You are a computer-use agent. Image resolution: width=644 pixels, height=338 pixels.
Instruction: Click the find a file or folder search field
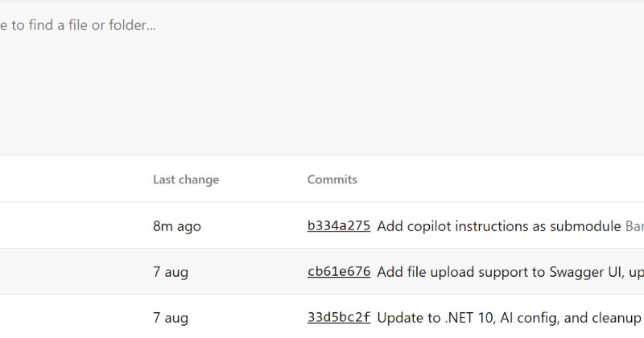tap(322, 26)
